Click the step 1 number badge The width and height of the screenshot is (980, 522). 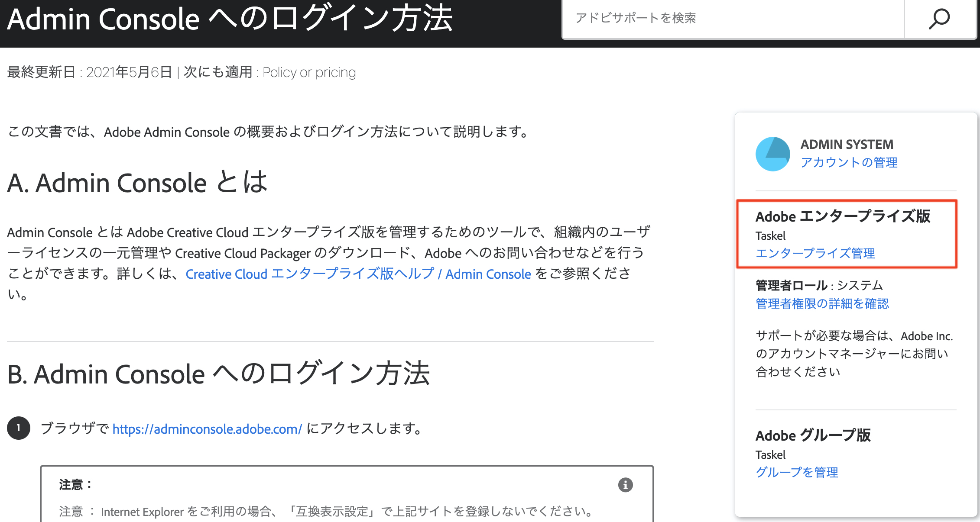pyautogui.click(x=19, y=428)
